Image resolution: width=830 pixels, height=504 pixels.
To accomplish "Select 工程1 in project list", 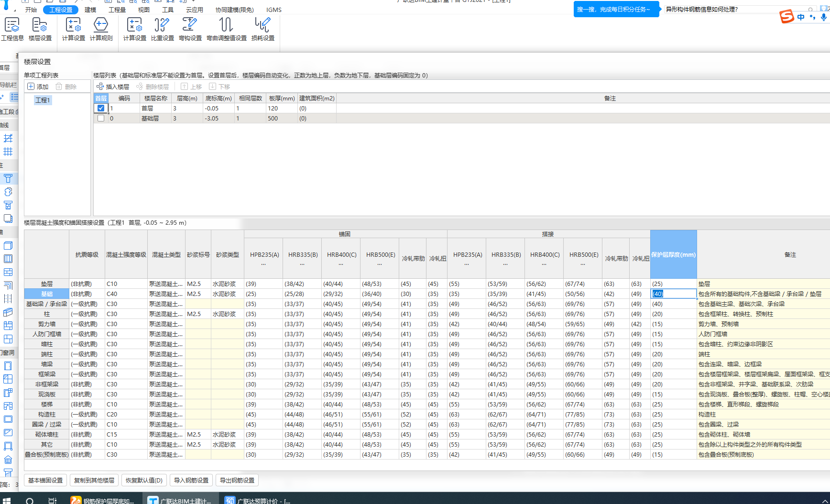I will point(43,100).
